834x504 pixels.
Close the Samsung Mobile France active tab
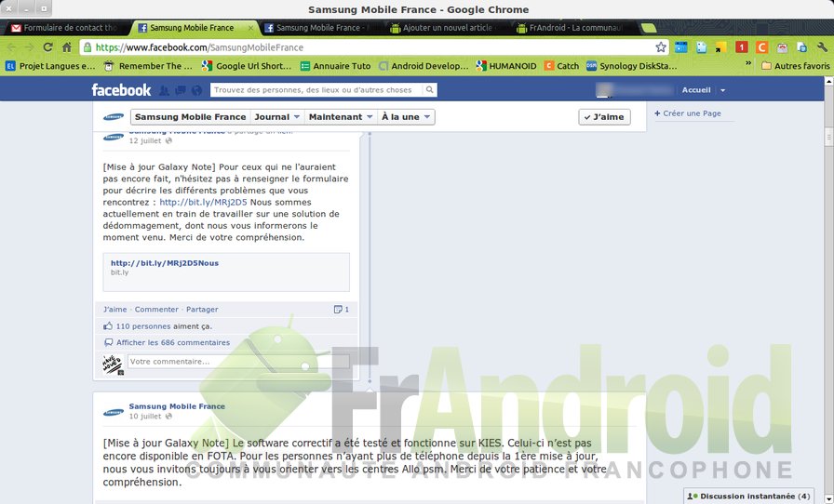[250, 28]
